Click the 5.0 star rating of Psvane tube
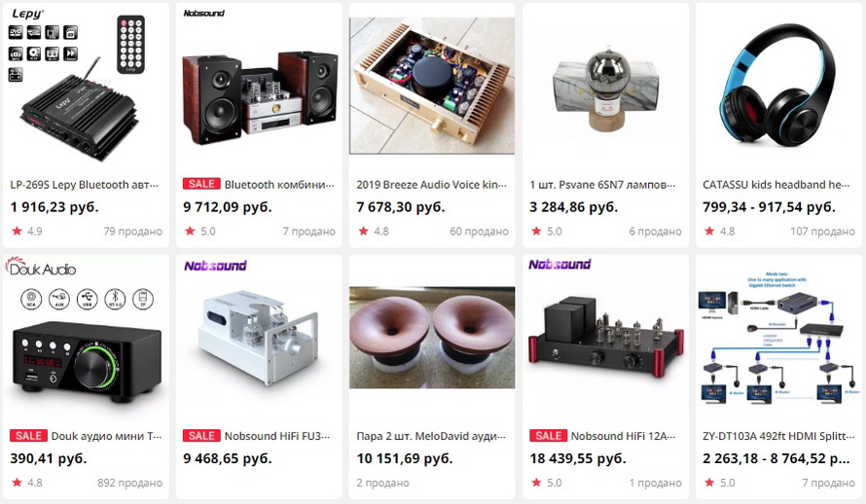This screenshot has width=866, height=504. (547, 231)
